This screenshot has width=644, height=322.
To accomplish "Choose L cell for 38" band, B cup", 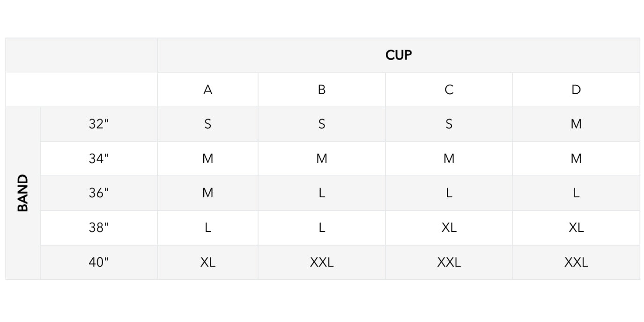I will (x=321, y=228).
